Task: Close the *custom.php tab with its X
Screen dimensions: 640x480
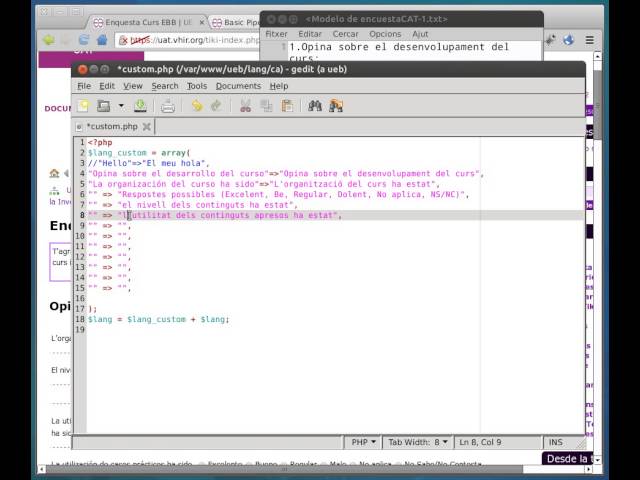Action: (x=147, y=127)
